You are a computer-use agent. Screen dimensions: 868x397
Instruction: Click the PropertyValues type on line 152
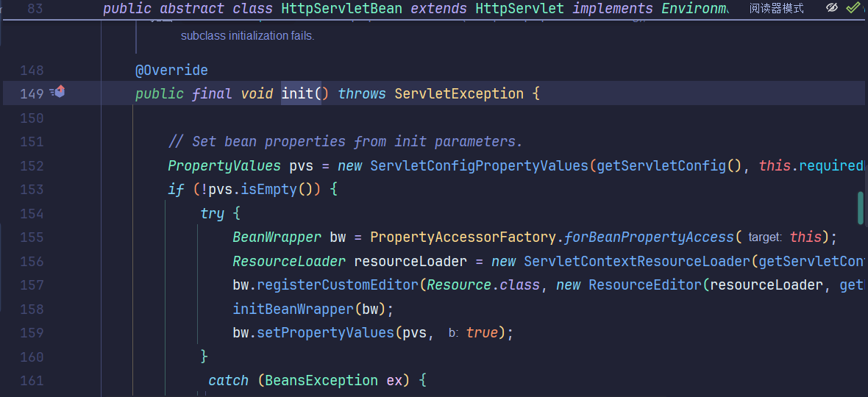224,165
